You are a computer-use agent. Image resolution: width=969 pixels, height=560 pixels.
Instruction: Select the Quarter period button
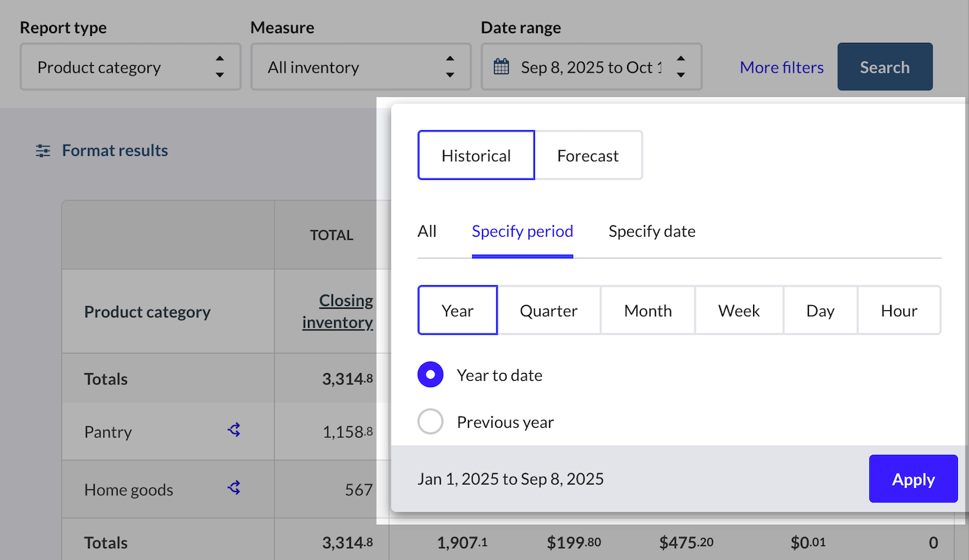point(549,310)
